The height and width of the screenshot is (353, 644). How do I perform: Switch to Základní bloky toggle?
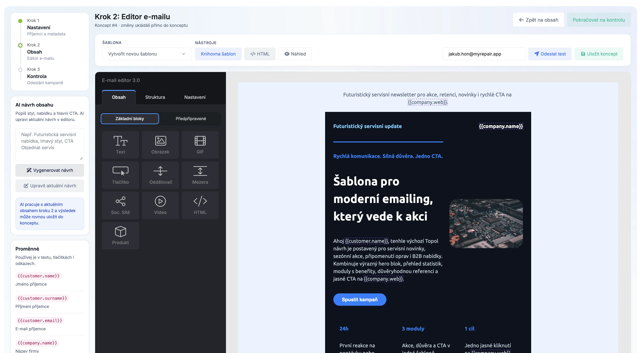129,119
